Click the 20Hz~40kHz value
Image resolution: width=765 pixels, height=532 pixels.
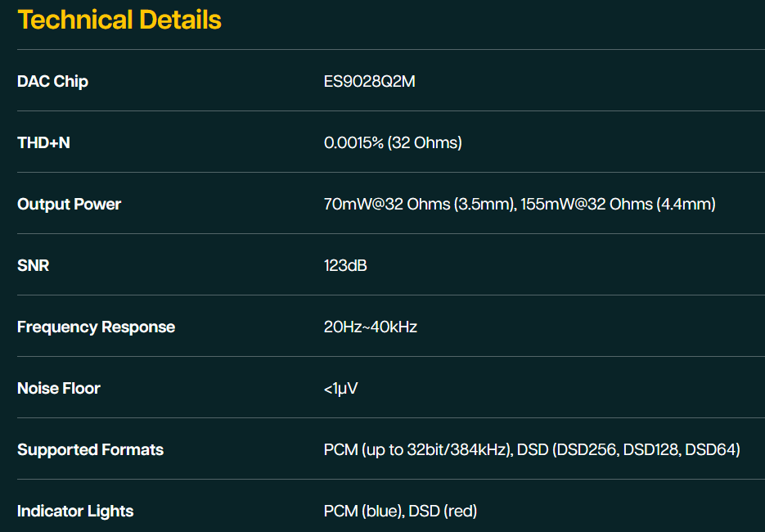[371, 327]
